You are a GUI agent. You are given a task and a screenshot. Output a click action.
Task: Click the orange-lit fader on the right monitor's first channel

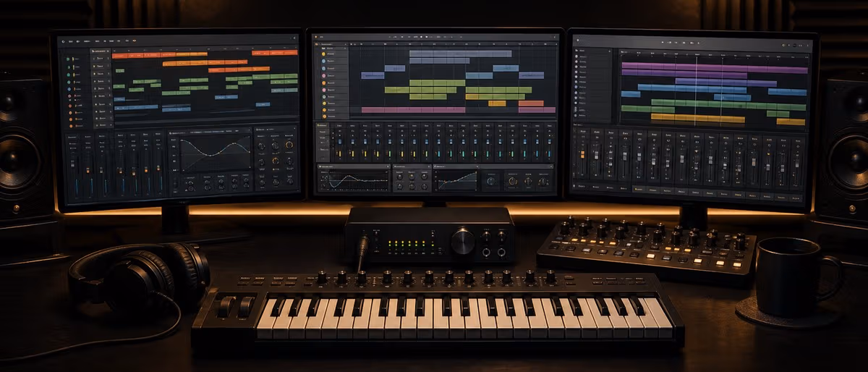[x=582, y=154]
